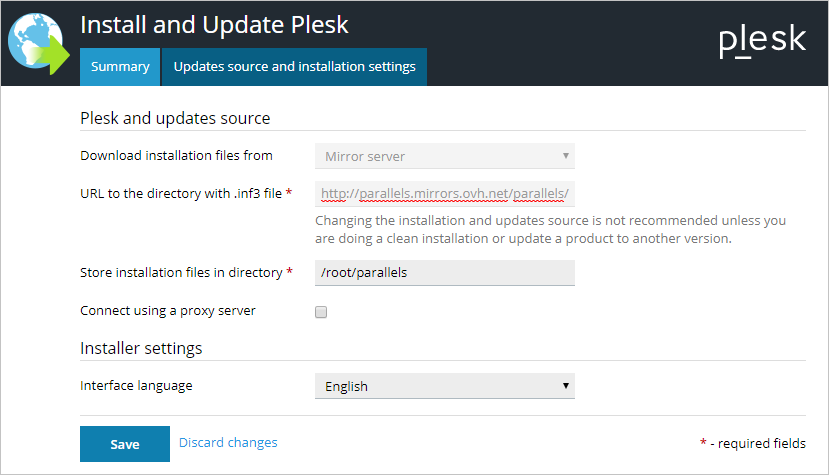Click the arrow on Mirror server dropdown

[x=565, y=156]
